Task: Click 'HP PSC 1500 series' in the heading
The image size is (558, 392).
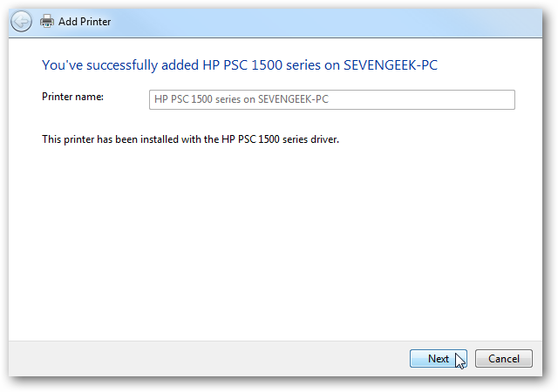Action: pyautogui.click(x=262, y=65)
